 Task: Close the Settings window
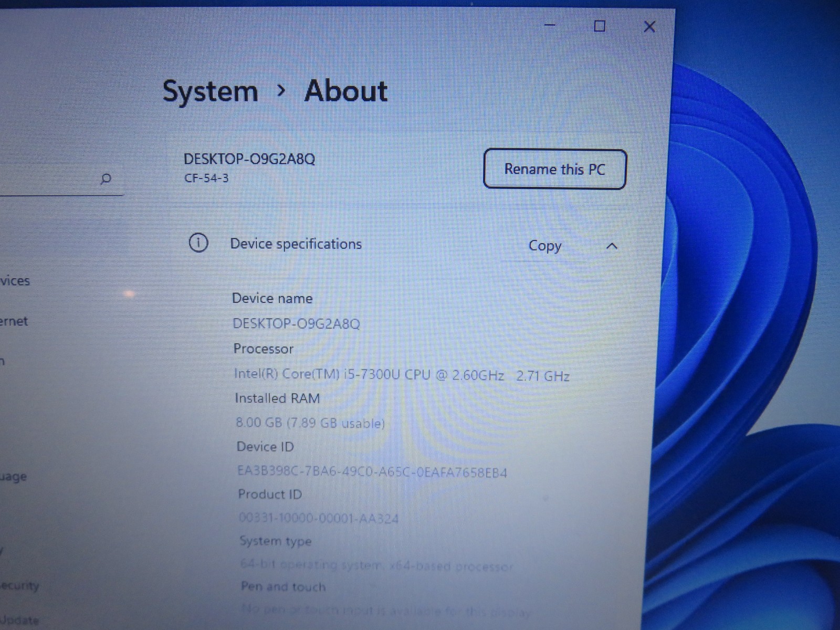point(649,26)
